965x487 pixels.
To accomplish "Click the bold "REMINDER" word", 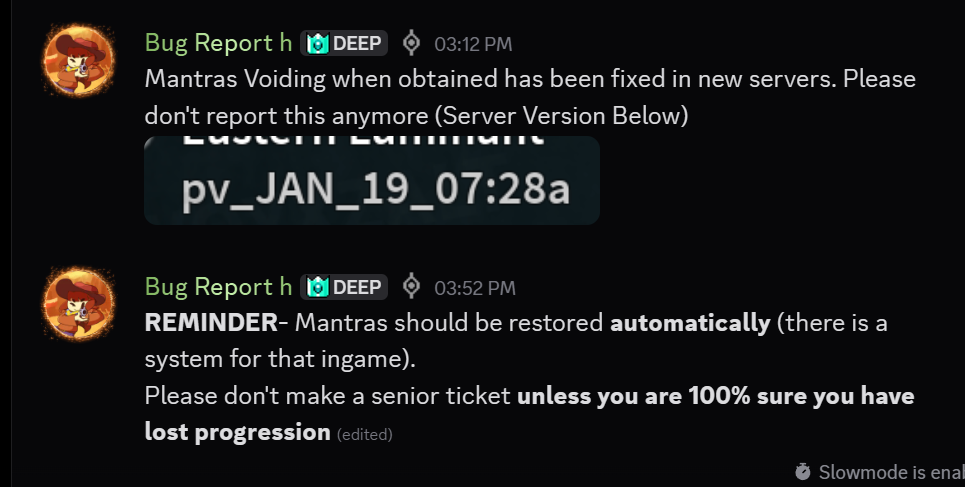I will pos(208,323).
